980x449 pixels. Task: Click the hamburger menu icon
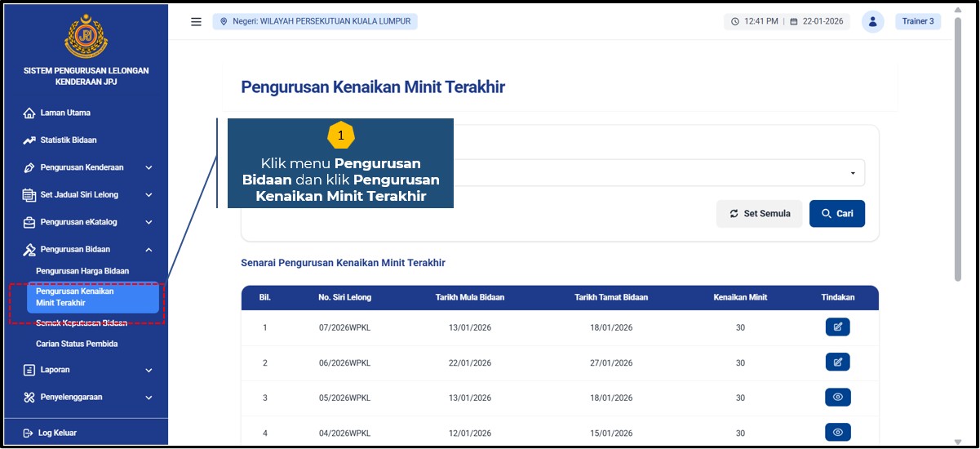point(196,22)
